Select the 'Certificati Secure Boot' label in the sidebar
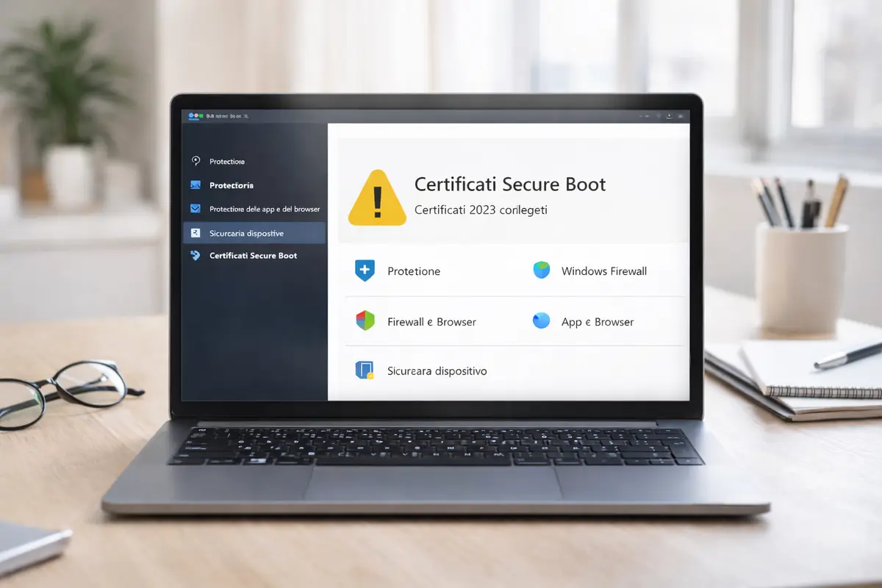The height and width of the screenshot is (588, 882). pos(253,256)
